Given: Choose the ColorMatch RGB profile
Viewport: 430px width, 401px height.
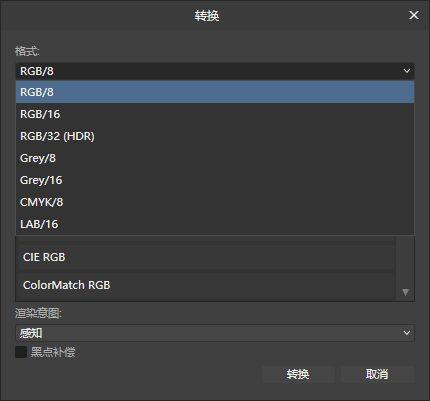Looking at the screenshot, I should tap(207, 285).
